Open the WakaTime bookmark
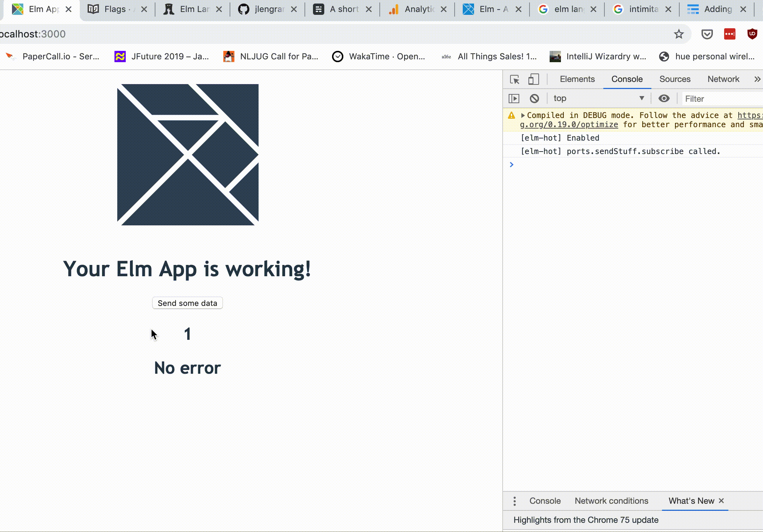763x532 pixels. point(379,57)
